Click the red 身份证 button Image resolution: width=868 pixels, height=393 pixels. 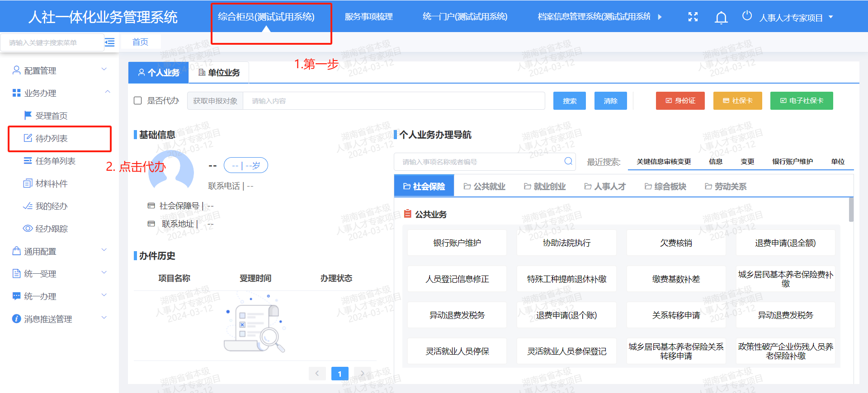680,101
